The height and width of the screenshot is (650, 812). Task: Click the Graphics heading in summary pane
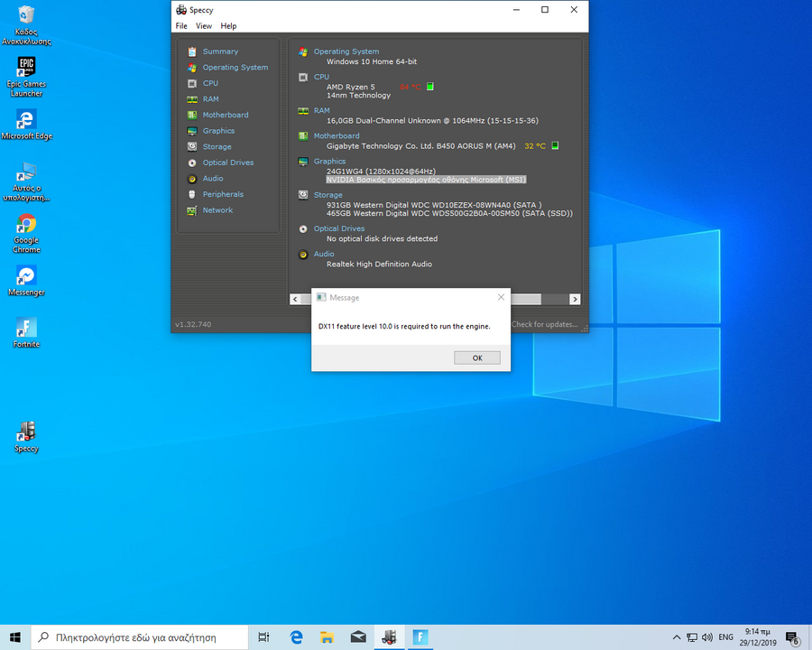pos(329,162)
